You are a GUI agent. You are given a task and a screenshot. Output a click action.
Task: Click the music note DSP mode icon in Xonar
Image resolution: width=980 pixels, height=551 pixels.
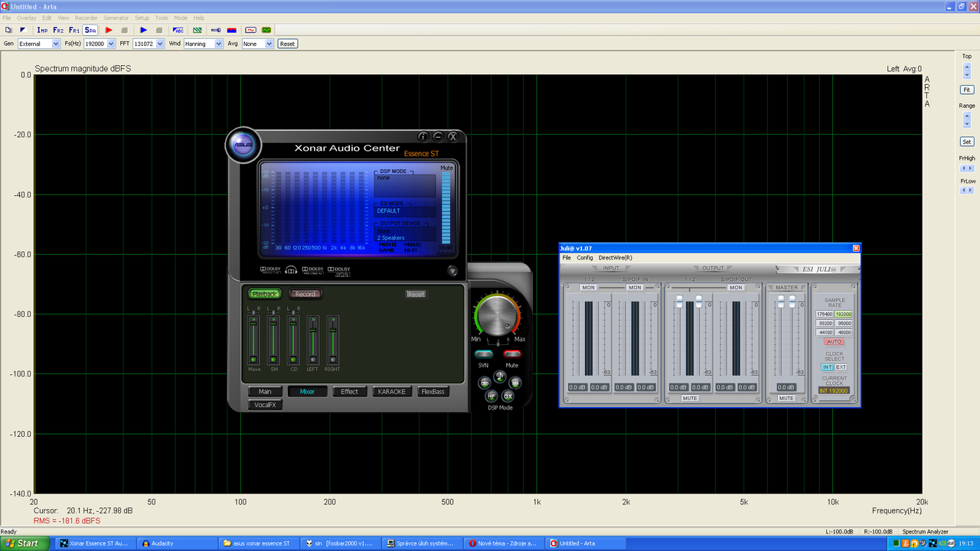coord(499,376)
